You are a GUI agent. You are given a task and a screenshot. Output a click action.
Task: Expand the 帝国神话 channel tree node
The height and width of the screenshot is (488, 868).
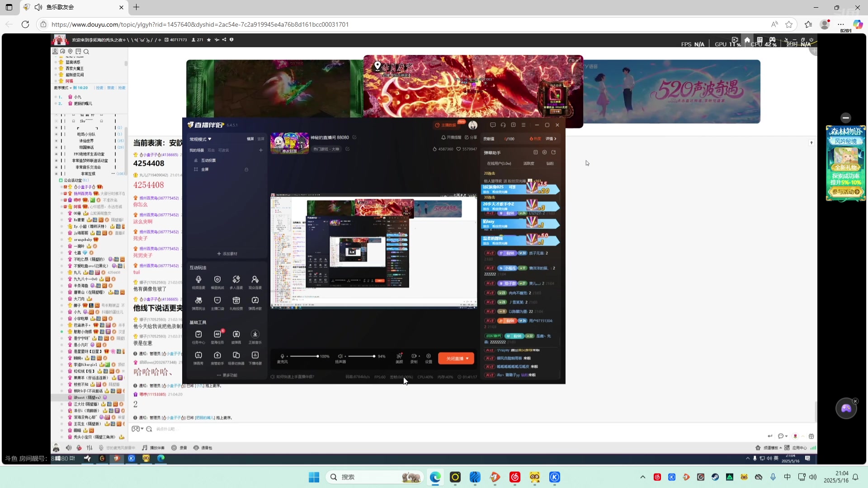coord(57,147)
